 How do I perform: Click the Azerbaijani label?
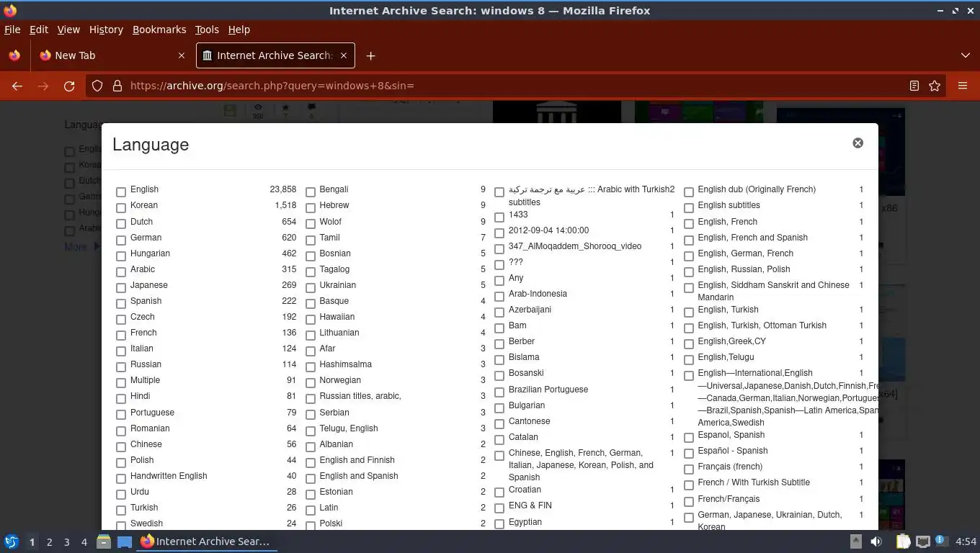click(x=530, y=310)
